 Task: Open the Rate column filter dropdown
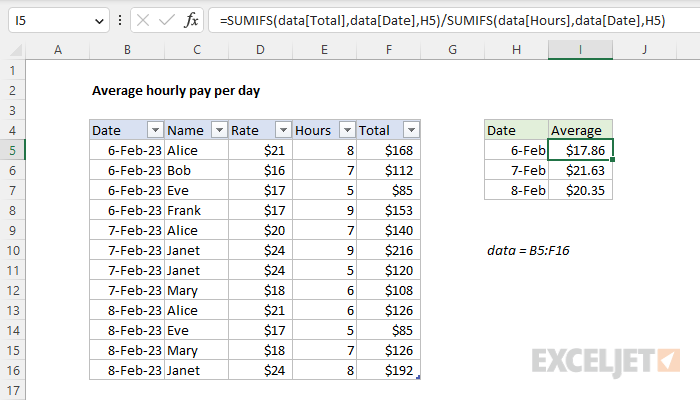tap(282, 130)
